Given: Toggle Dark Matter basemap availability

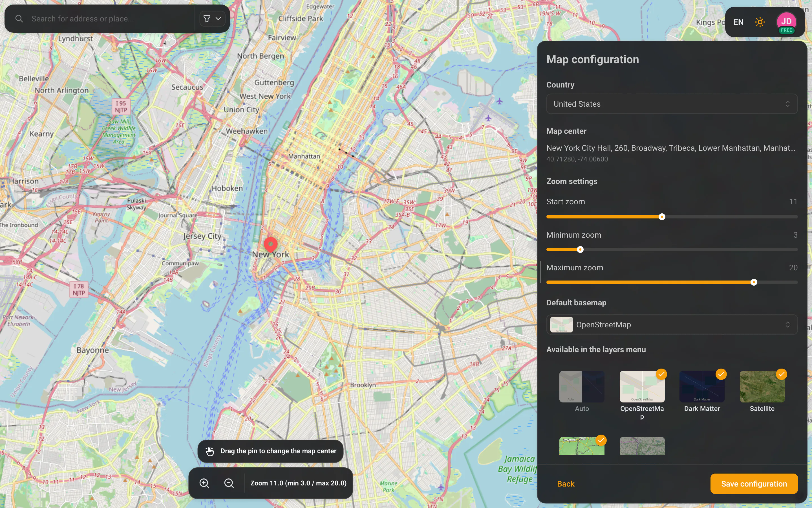Looking at the screenshot, I should pyautogui.click(x=702, y=386).
